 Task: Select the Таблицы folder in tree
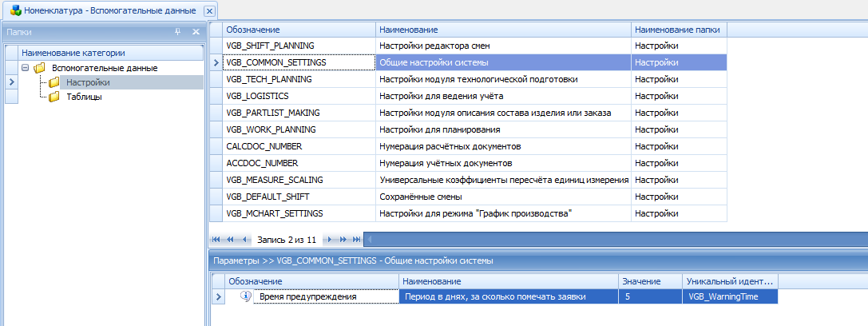[x=84, y=97]
